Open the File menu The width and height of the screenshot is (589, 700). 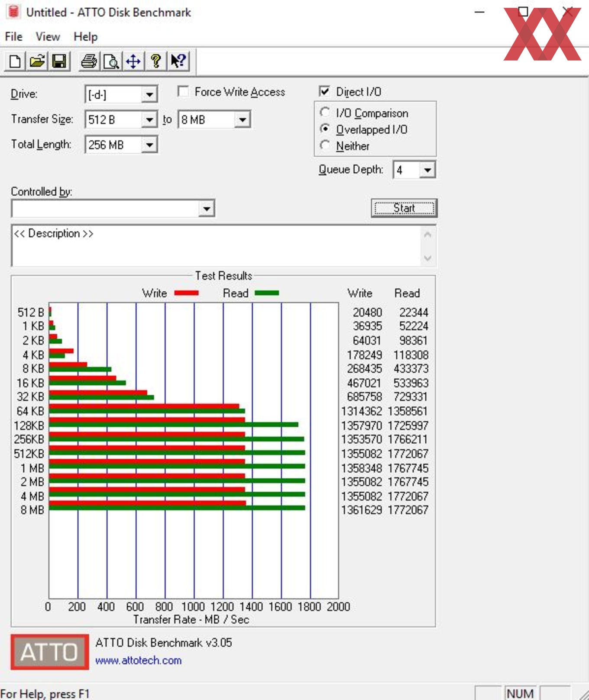14,37
